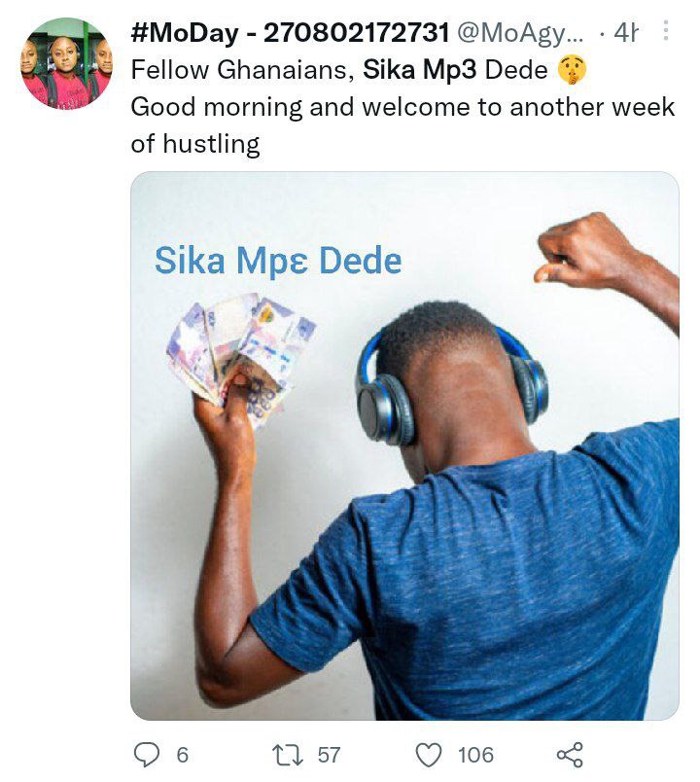View the 6 replies count
Viewport: 700px width, 782px height.
point(183,755)
